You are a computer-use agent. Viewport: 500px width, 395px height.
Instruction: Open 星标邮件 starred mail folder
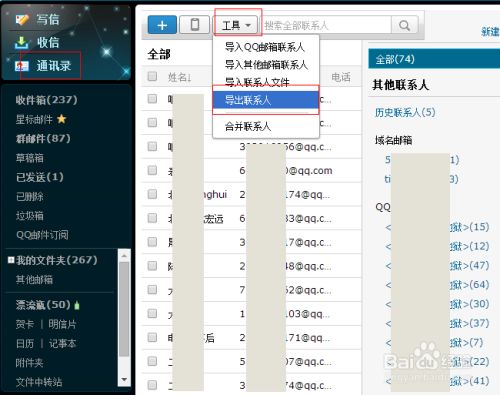[x=34, y=119]
